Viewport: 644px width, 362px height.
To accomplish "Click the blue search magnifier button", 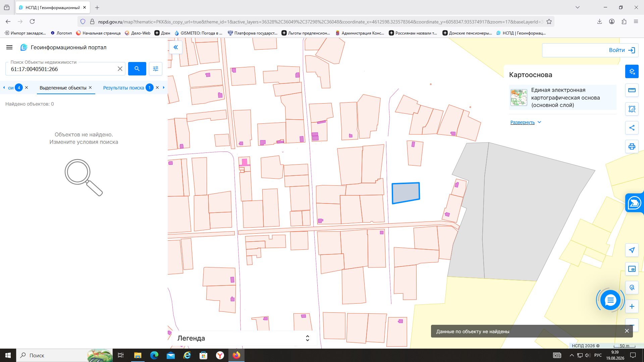I will 137,69.
